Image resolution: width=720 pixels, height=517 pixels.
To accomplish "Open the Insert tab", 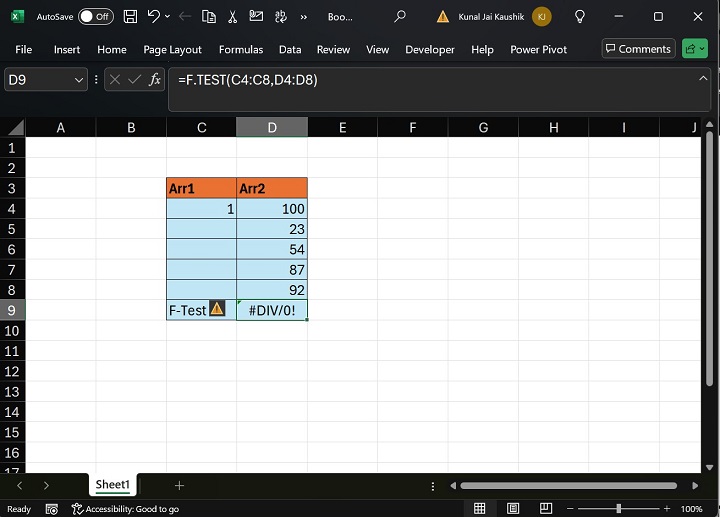I will pyautogui.click(x=67, y=50).
